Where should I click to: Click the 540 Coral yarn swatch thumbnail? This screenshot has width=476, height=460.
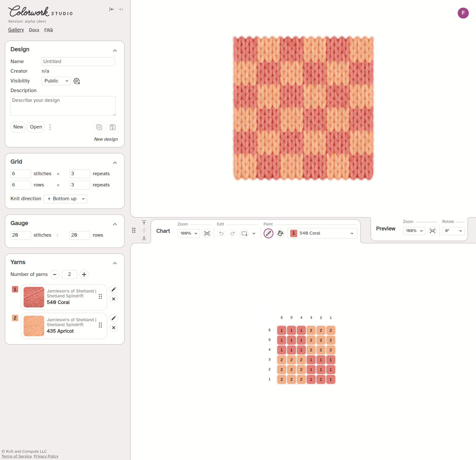click(34, 297)
